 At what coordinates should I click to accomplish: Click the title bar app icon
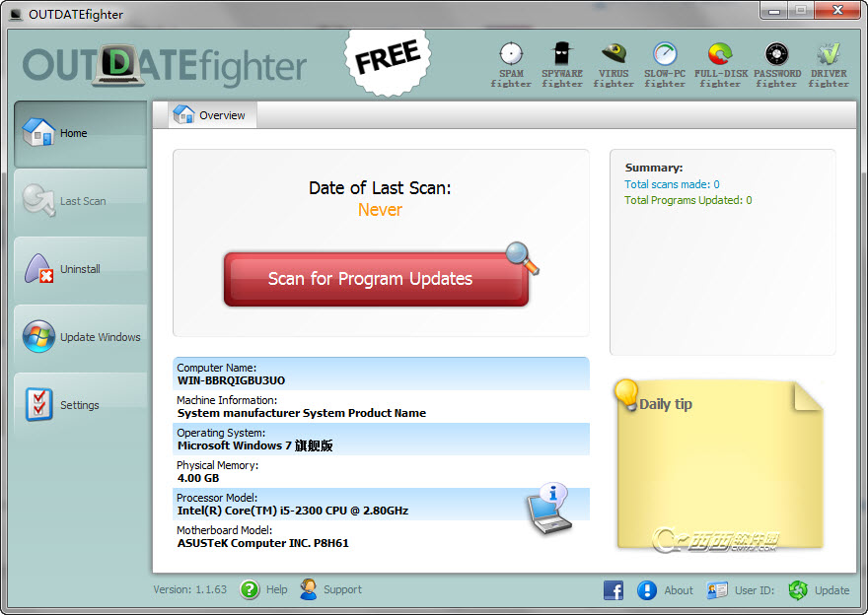tap(16, 15)
